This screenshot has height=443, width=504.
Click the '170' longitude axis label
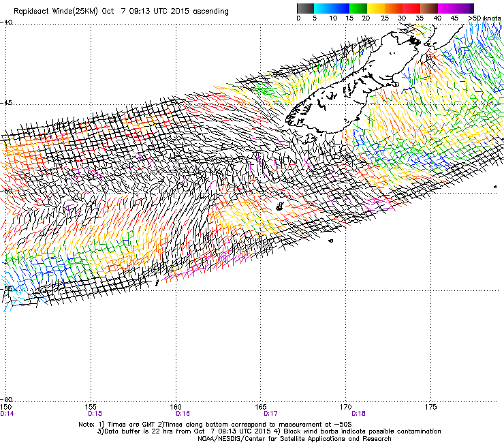coord(346,407)
